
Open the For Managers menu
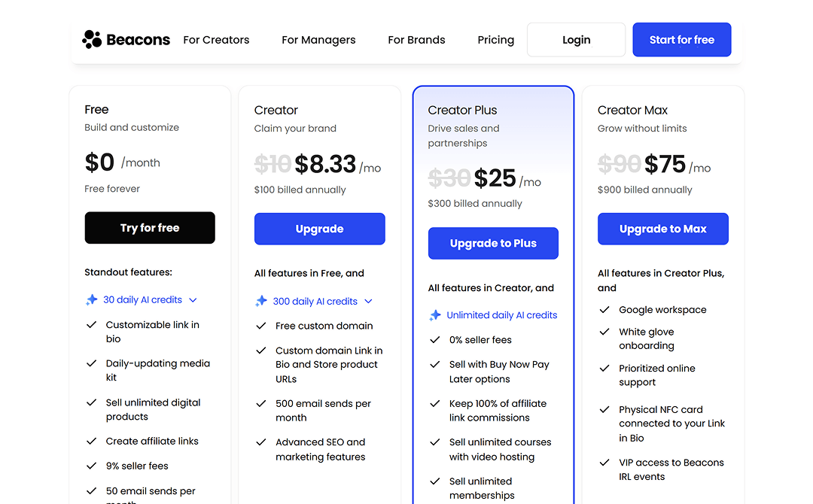318,40
